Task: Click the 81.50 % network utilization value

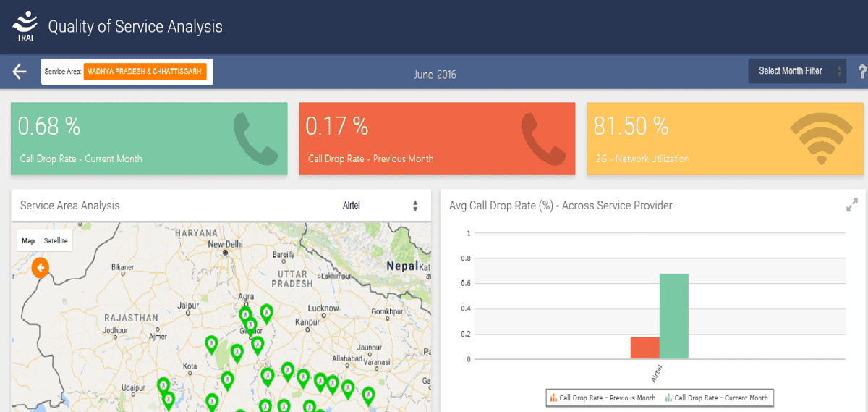Action: point(631,126)
